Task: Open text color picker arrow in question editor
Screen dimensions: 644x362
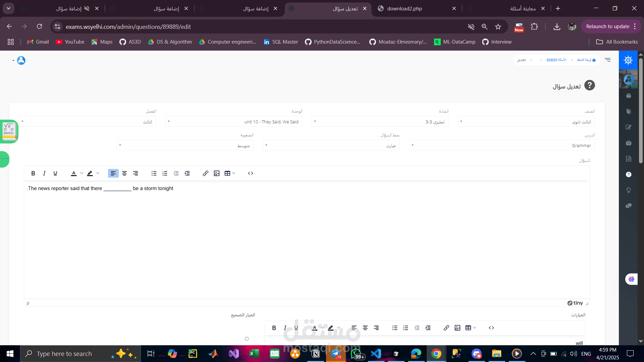Action: tap(82, 173)
